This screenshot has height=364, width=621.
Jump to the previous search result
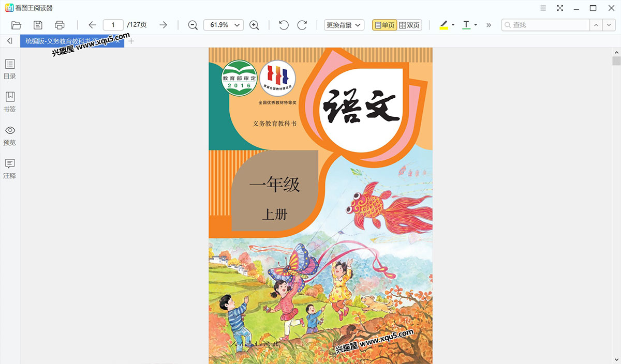click(596, 25)
